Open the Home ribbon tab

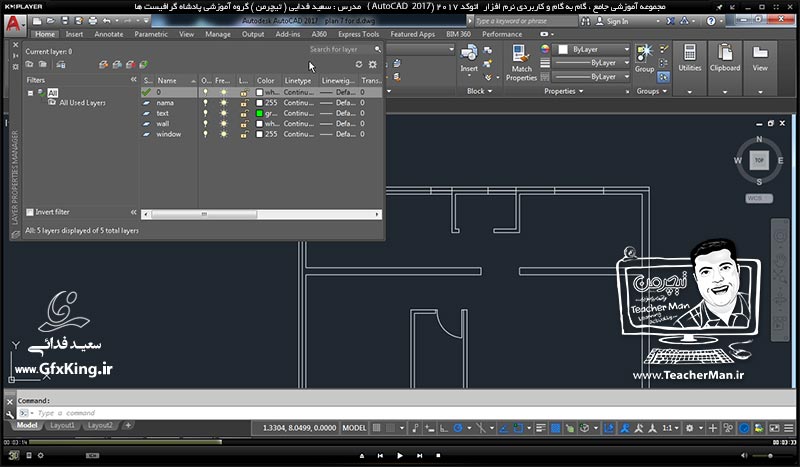(45, 34)
